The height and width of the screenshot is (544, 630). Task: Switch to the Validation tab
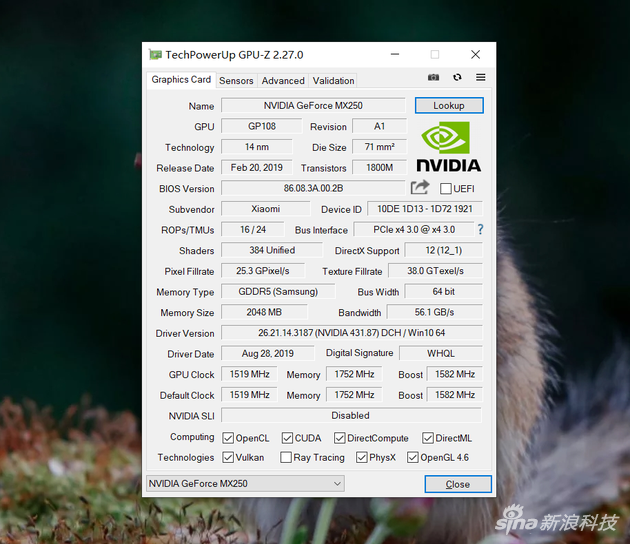coord(333,81)
